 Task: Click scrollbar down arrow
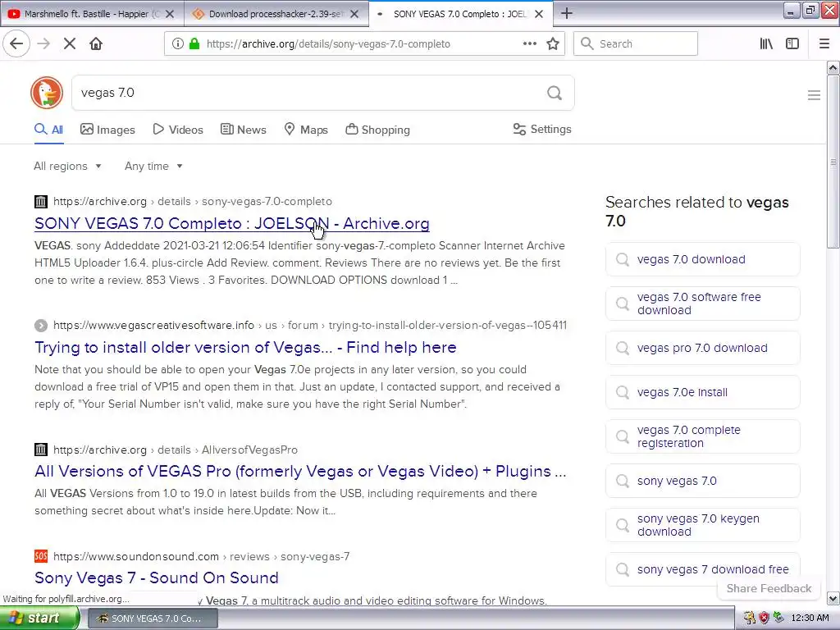point(833,598)
